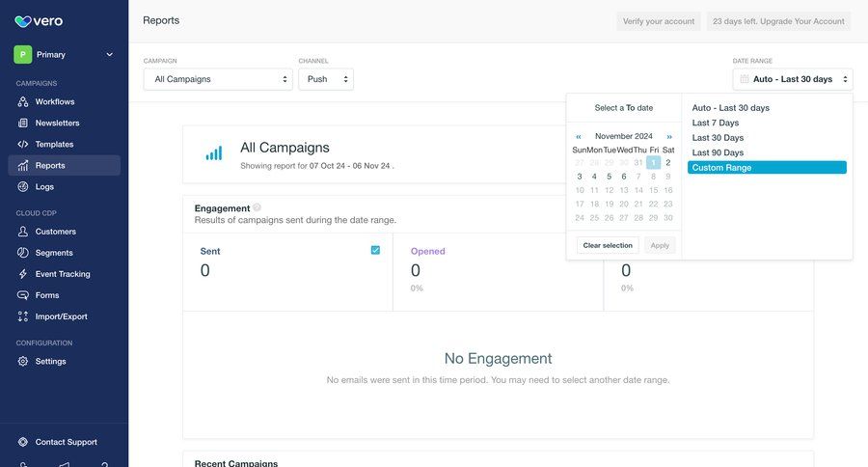Click the 'Recent Campaigns' heading
868x467 pixels.
click(236, 463)
